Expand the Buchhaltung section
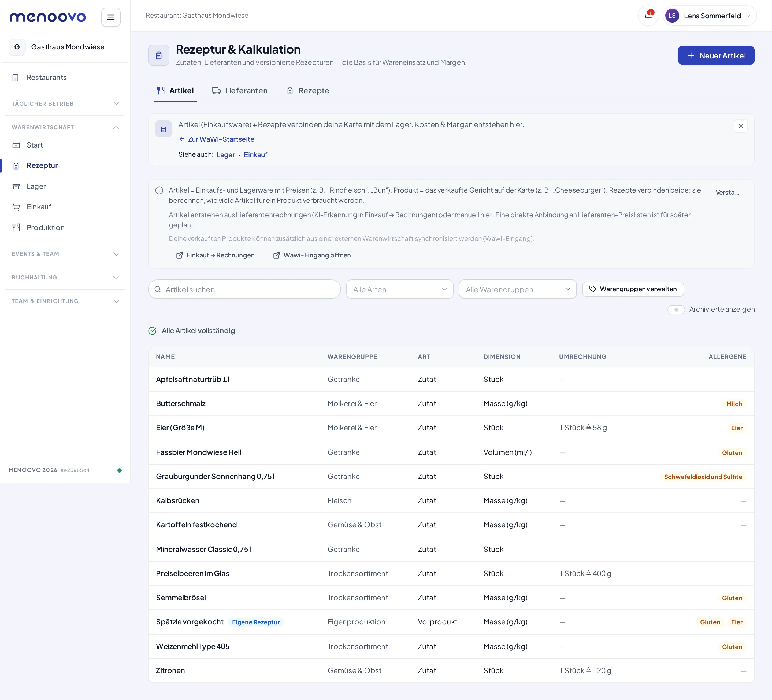 pyautogui.click(x=65, y=277)
